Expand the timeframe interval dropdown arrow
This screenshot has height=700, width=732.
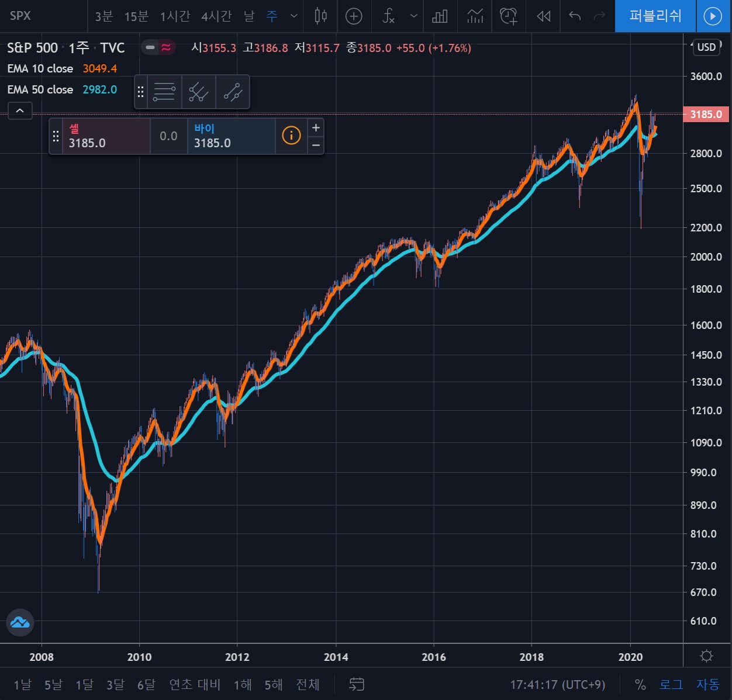click(x=294, y=16)
